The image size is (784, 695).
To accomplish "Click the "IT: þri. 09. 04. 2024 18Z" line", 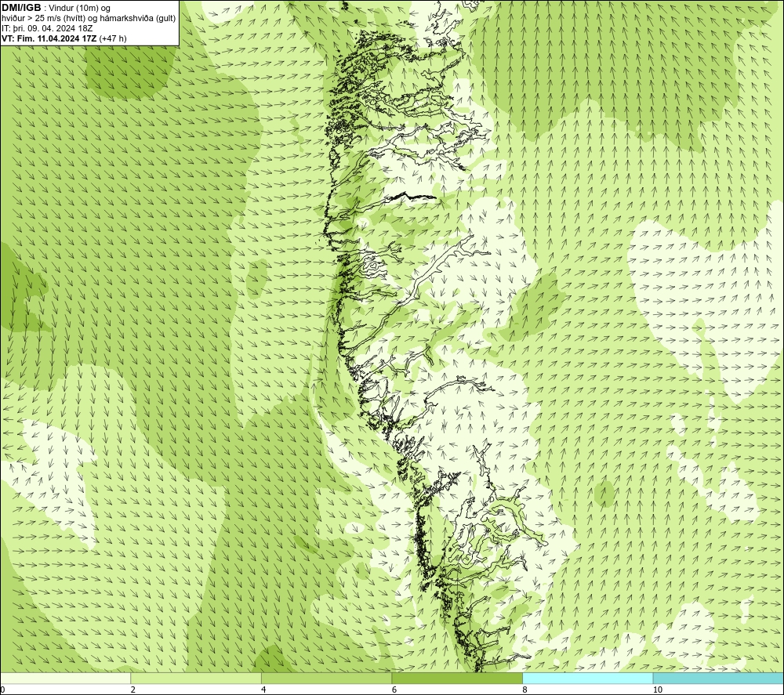I will [x=47, y=28].
